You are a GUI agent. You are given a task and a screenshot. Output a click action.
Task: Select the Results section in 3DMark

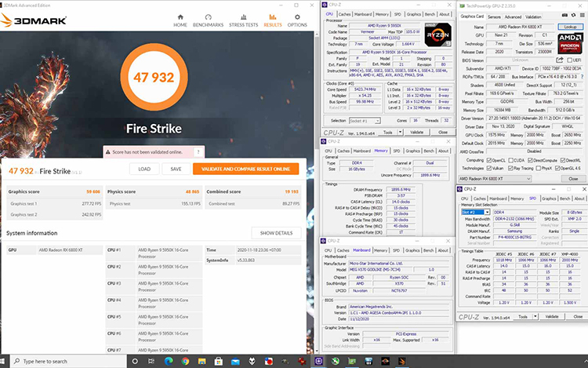273,20
